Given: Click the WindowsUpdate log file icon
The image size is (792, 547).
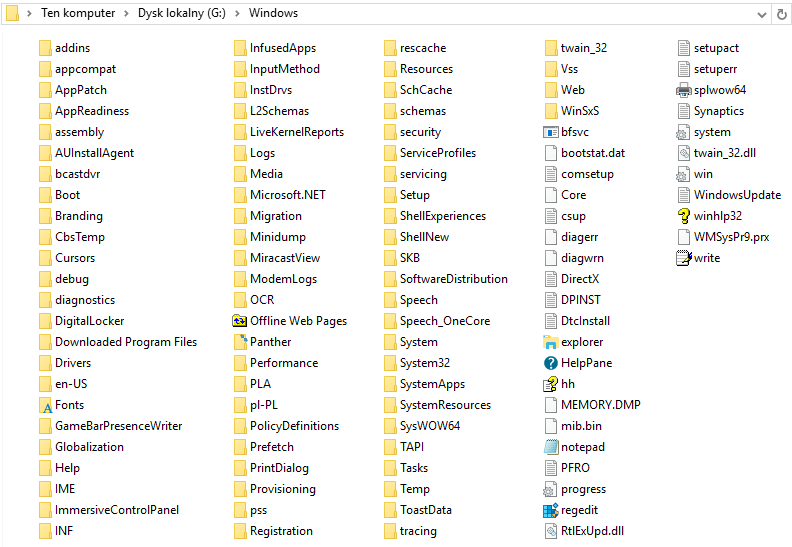Looking at the screenshot, I should point(683,195).
